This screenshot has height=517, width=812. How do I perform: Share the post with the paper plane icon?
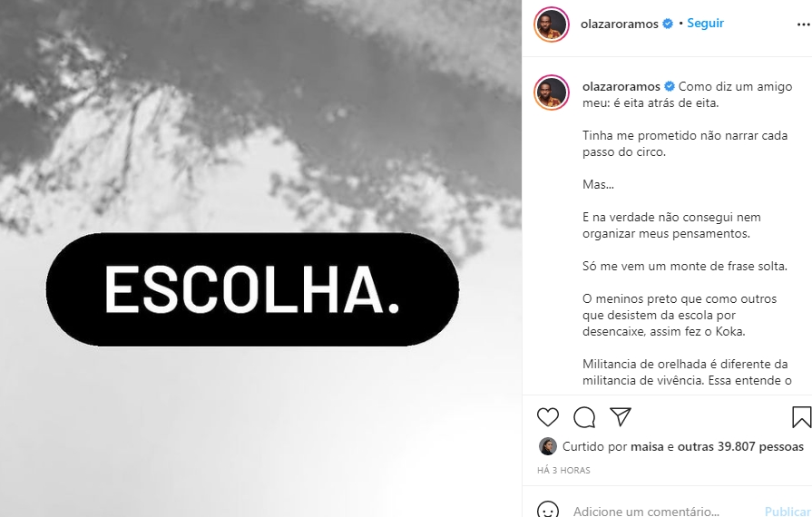point(621,416)
